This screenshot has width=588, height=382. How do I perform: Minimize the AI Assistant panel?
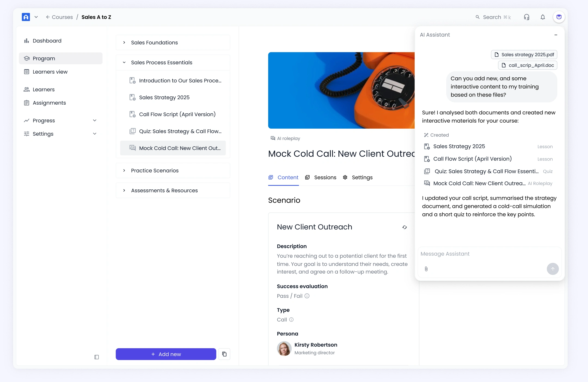tap(556, 35)
